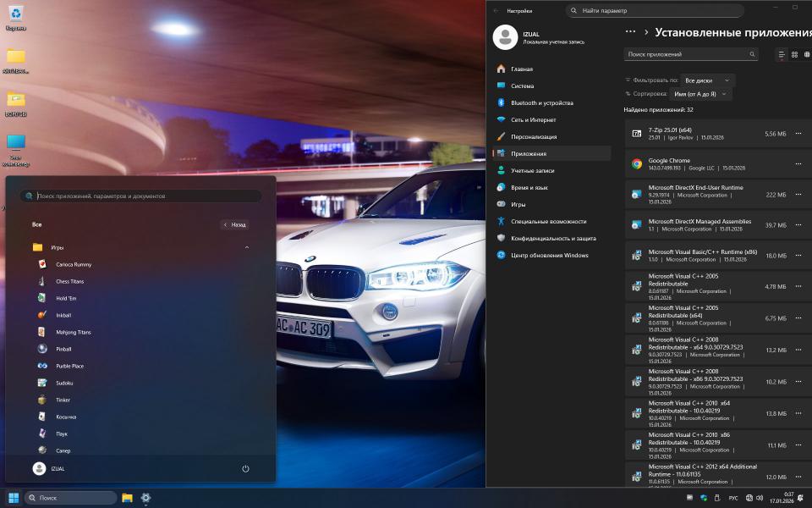Click the Поиск приложений search field
The width and height of the screenshot is (812, 508).
[685, 54]
